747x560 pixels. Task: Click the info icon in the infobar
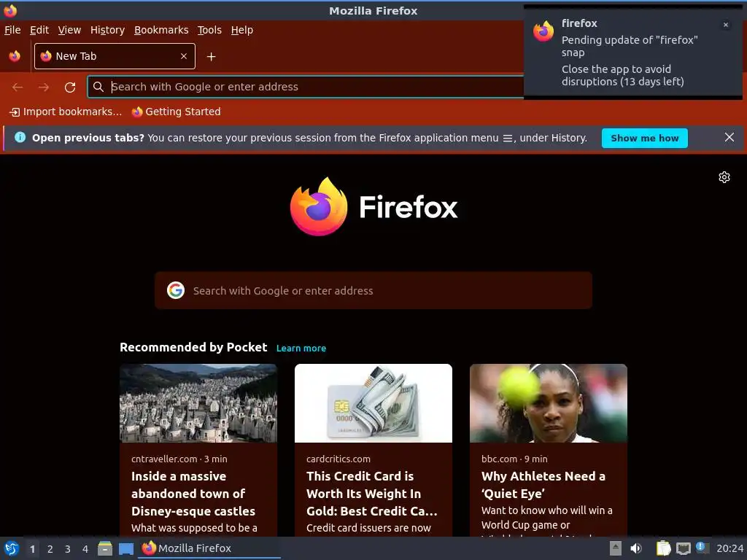(20, 138)
